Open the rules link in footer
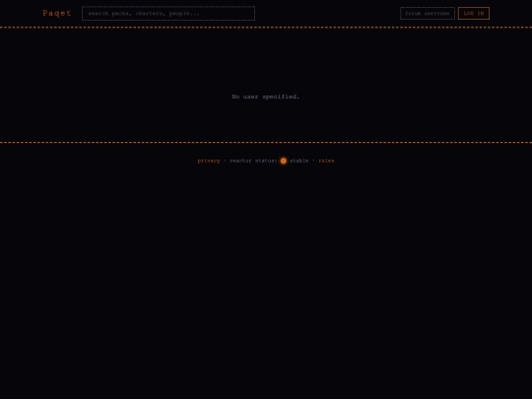 point(326,161)
